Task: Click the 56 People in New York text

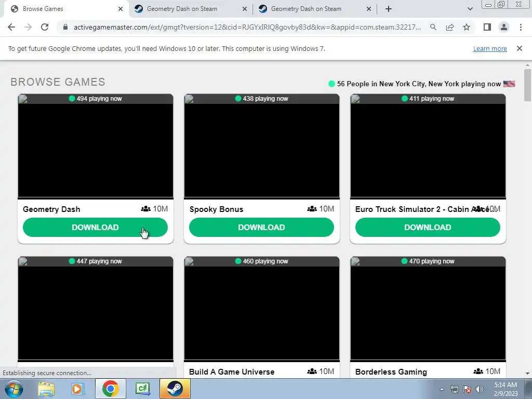Action: coord(419,84)
